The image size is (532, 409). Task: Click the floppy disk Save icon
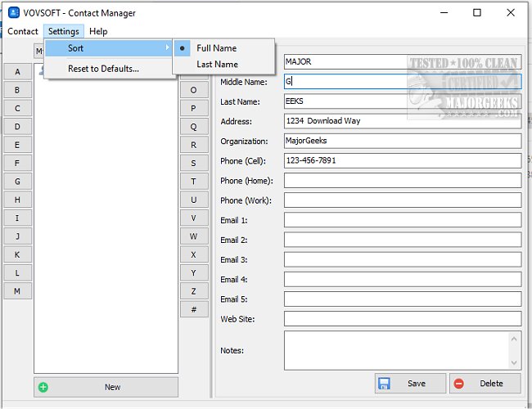pyautogui.click(x=385, y=383)
